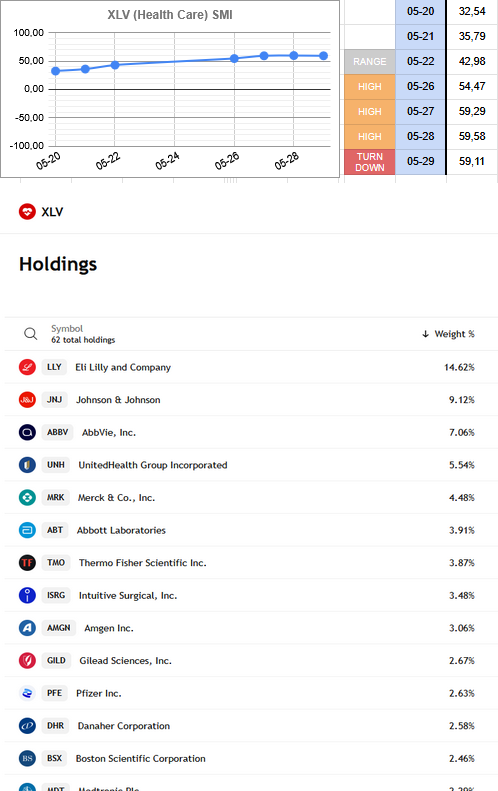Select the gray RANGE status cell
Image resolution: width=498 pixels, height=791 pixels.
coord(370,62)
